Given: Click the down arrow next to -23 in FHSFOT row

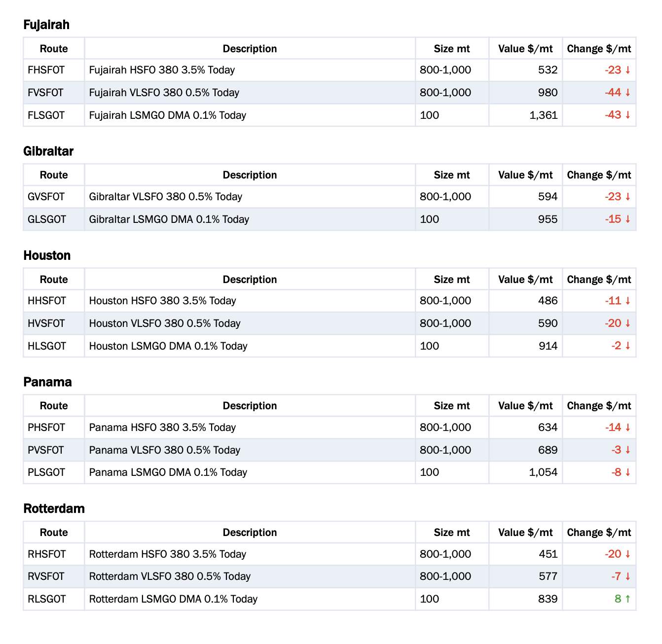Looking at the screenshot, I should 628,70.
